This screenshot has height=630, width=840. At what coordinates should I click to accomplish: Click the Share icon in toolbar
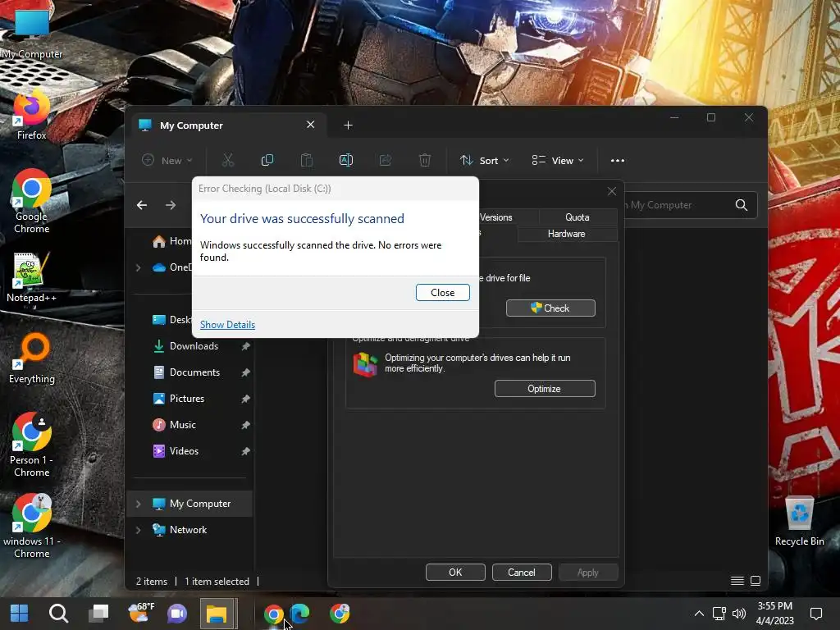click(386, 160)
